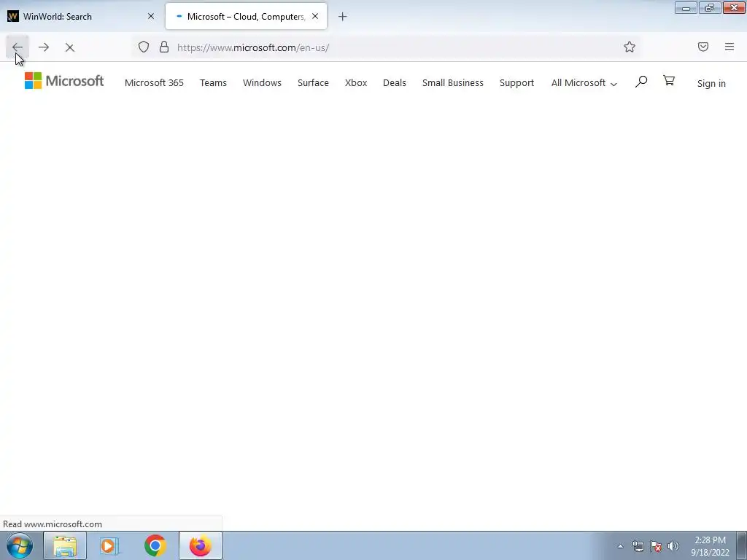747x560 pixels.
Task: Stop page loading with the X button
Action: (x=69, y=47)
